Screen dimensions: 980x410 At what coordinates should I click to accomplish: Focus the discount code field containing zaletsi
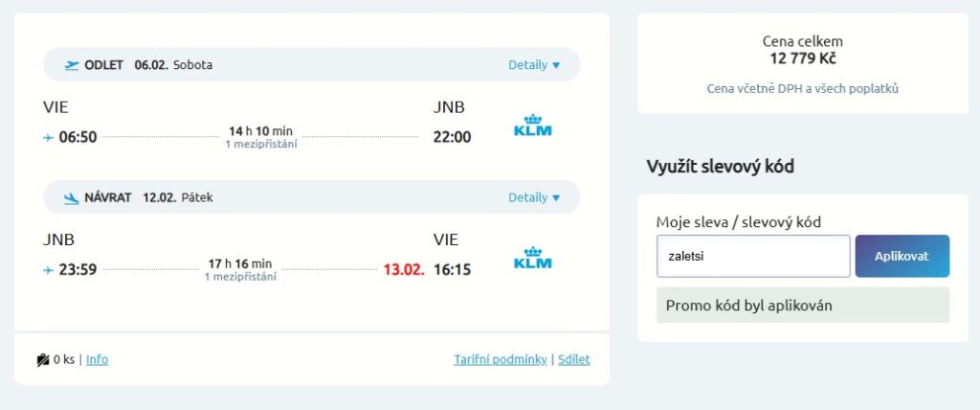click(753, 256)
